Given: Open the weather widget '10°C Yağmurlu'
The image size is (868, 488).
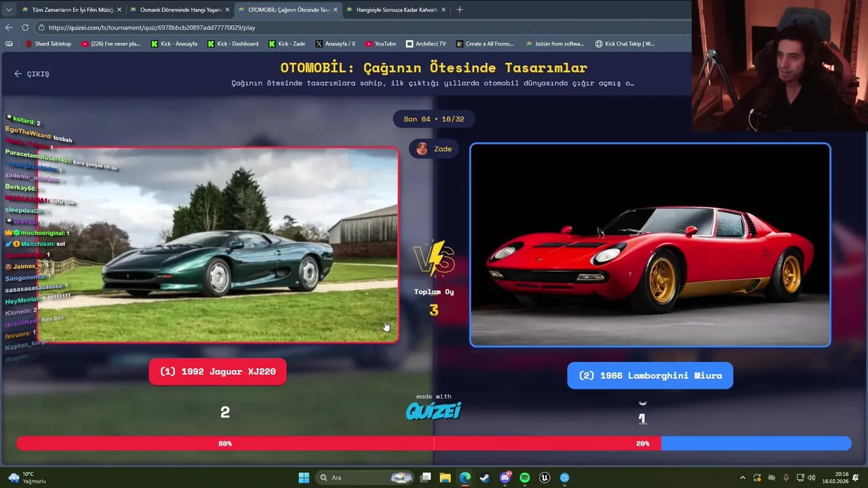Looking at the screenshot, I should pos(27,478).
